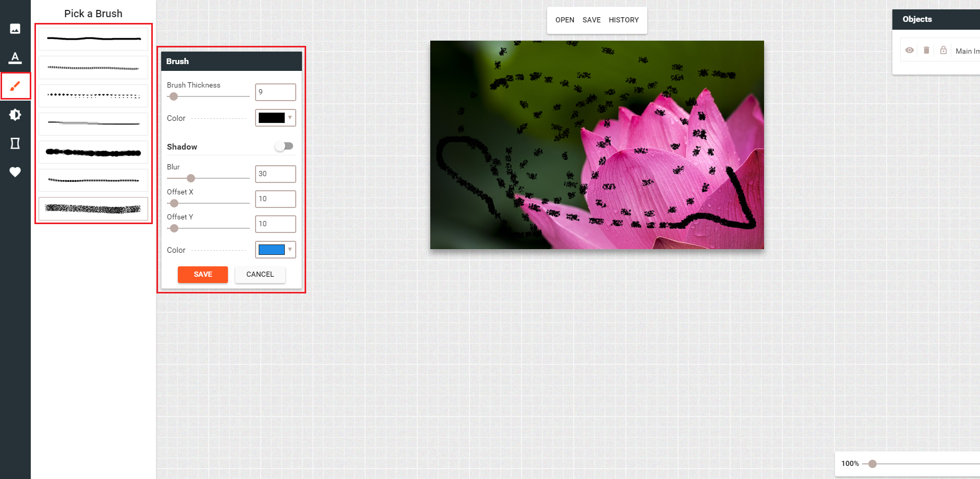Pick the thick blobby brush stroke thumbnail

[93, 153]
